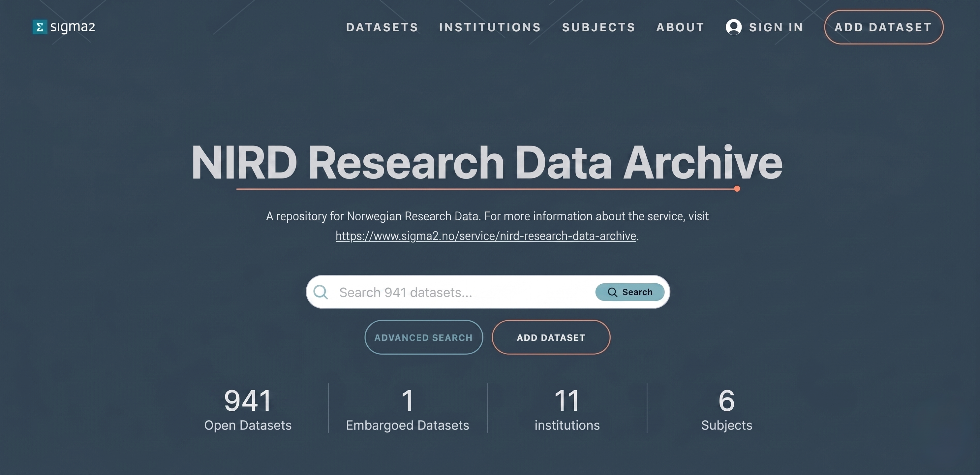
Task: Click the NIRD Research Data Archive heading
Action: pos(487,163)
